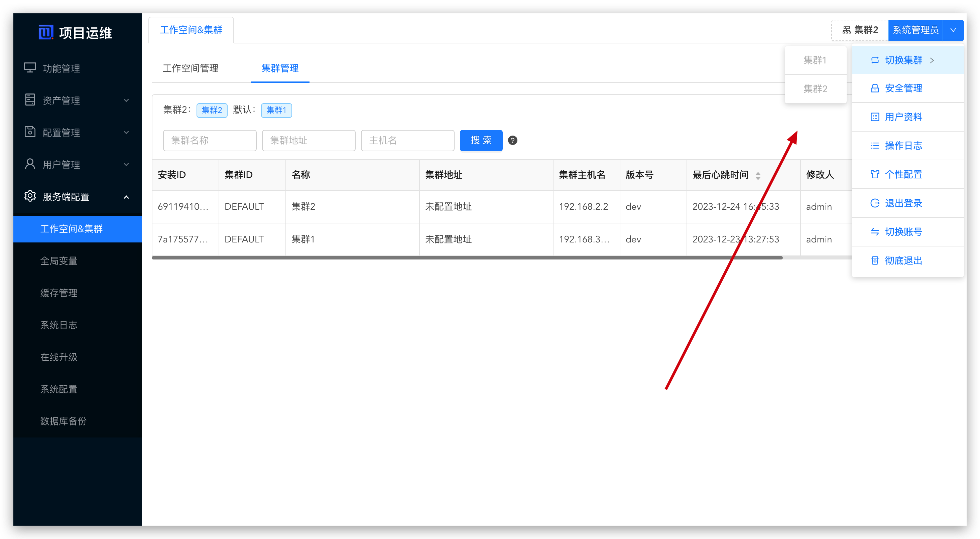
Task: Expand the 用户管理 sidebar section
Action: click(126, 164)
